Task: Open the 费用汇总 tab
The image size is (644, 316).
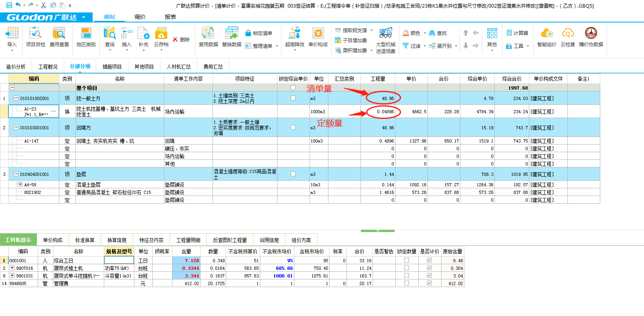Action: 213,67
